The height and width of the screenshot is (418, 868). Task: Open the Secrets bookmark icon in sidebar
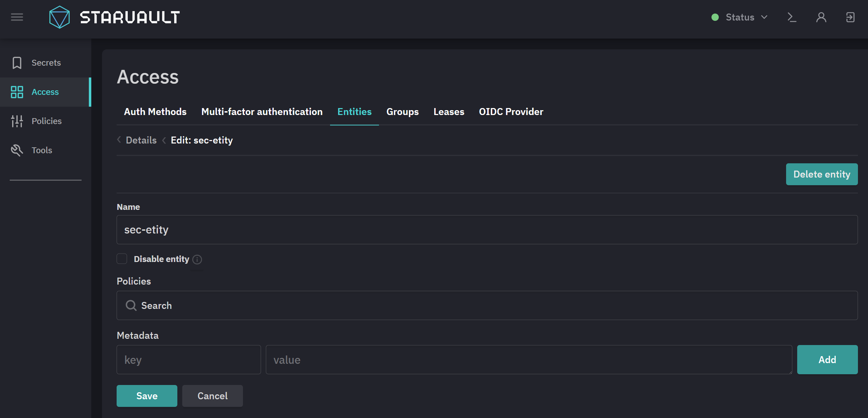[x=17, y=63]
